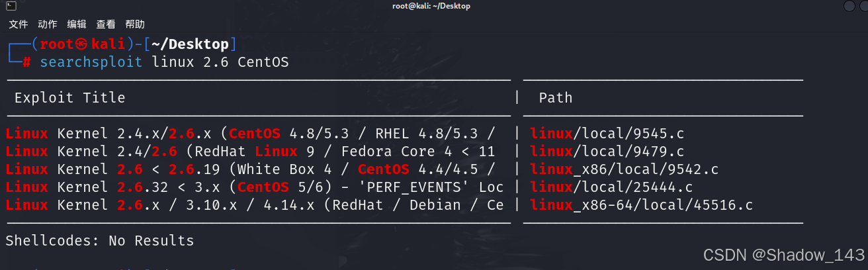The image size is (868, 270).
Task: Click the Exploit Title column header
Action: pyautogui.click(x=69, y=98)
